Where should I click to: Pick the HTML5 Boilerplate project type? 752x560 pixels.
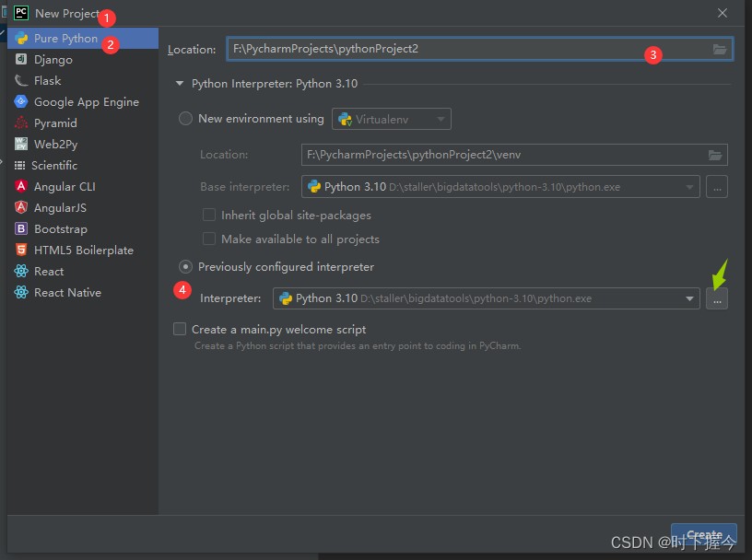[x=83, y=250]
